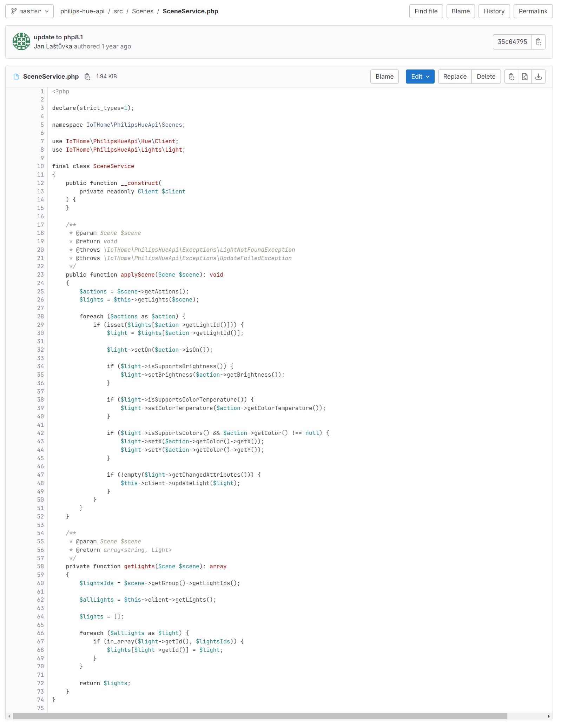This screenshot has width=561, height=728.
Task: Click the horizontal scrollbar thumb
Action: coord(260,716)
